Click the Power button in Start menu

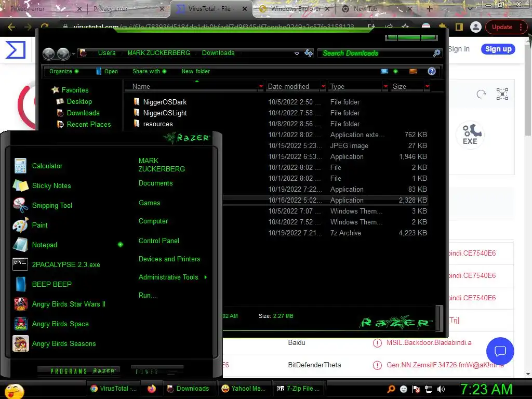[x=157, y=371]
